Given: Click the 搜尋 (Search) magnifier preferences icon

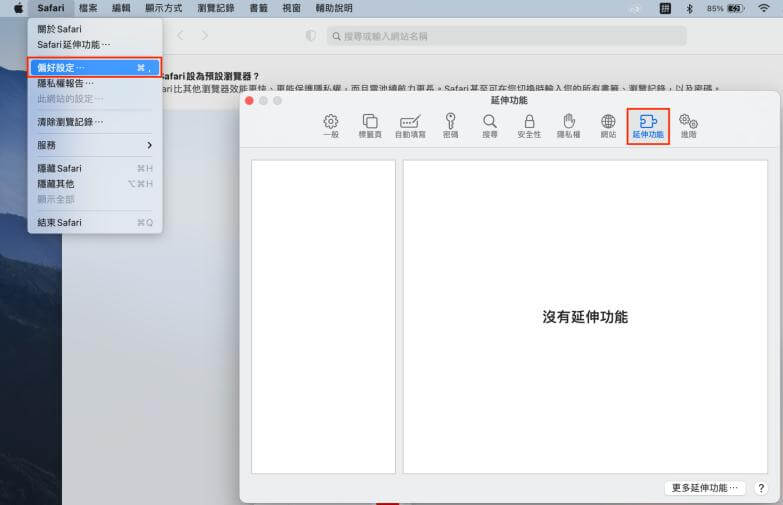Looking at the screenshot, I should tap(489, 125).
